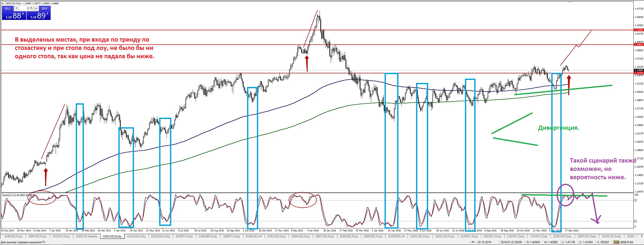Go to the EURJPY,Daily chart tab
The height and width of the screenshot is (245, 644).
coord(184,236)
